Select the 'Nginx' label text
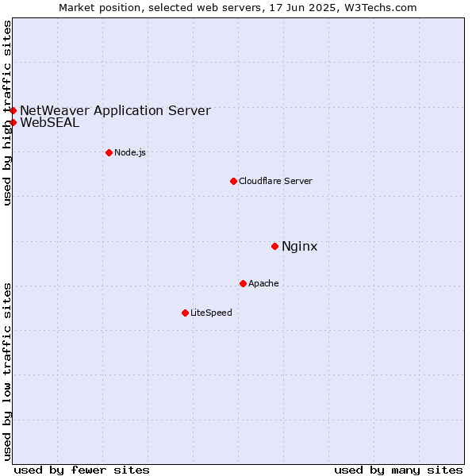Viewport: 476px width, 476px height. click(300, 247)
